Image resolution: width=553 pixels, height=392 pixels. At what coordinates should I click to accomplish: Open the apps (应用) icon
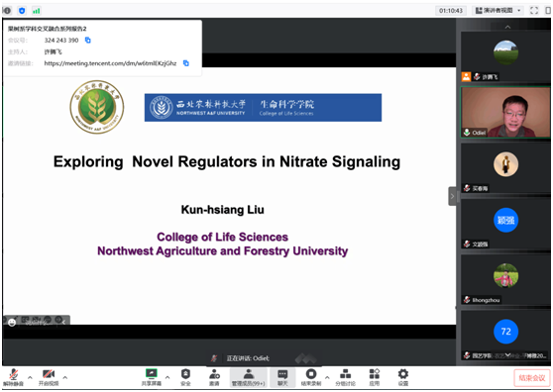pyautogui.click(x=375, y=377)
